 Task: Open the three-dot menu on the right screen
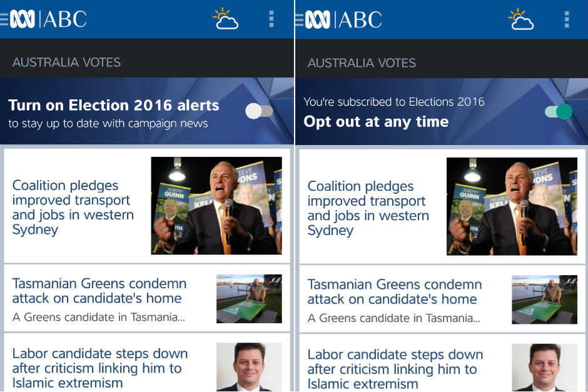click(x=566, y=19)
